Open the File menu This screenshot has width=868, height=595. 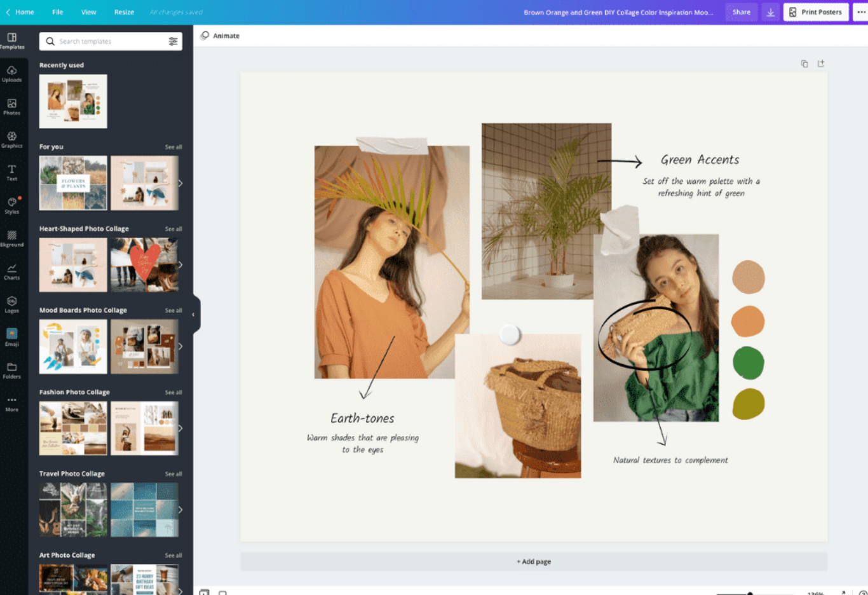point(57,11)
